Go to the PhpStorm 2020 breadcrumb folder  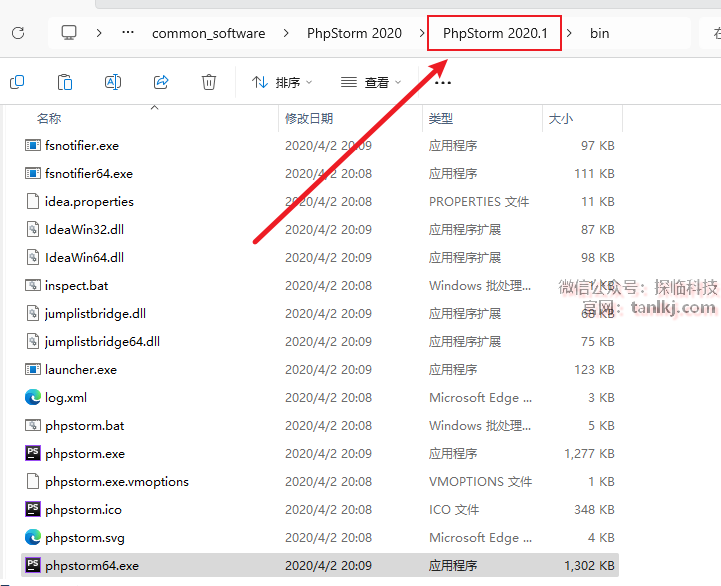(x=354, y=33)
